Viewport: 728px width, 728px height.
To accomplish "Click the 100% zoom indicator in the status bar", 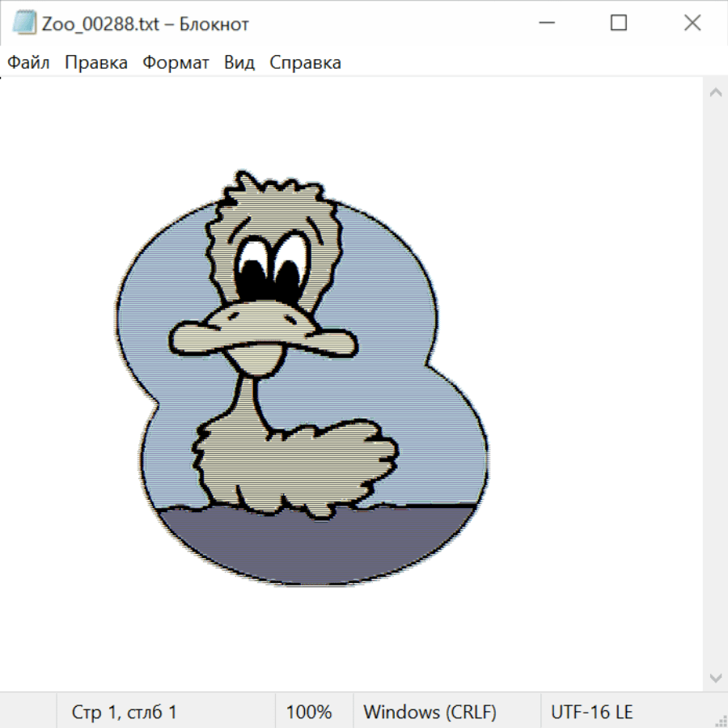I will click(x=309, y=713).
